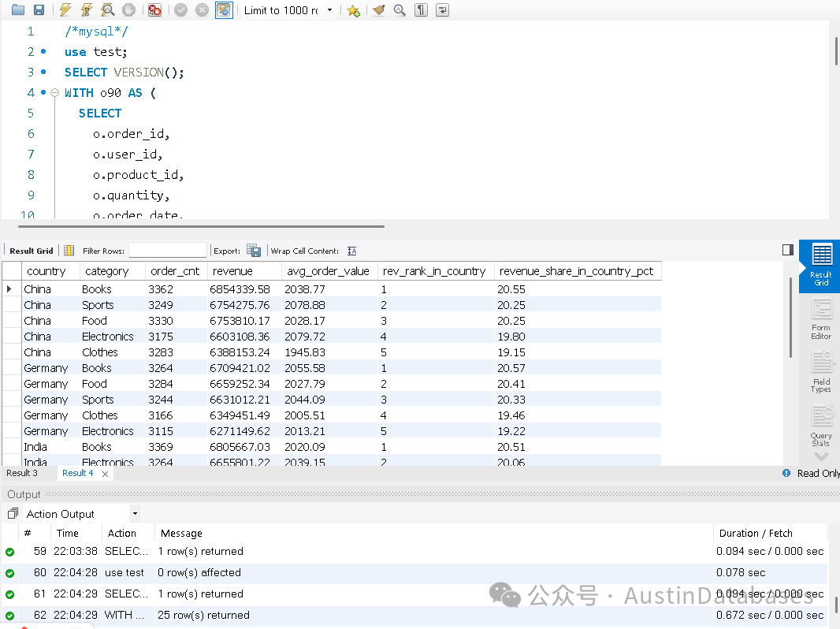Toggle Wrap Cell Content in the grid
840x629 pixels.
[352, 251]
